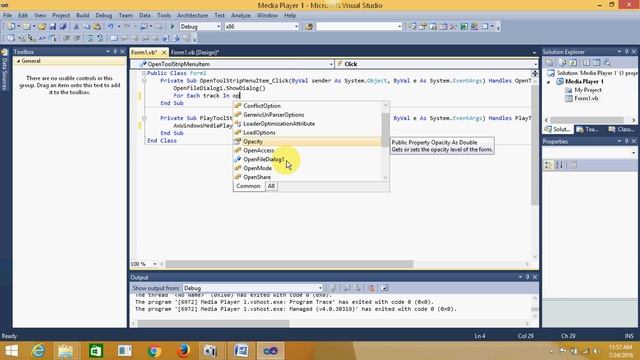Toggle Word Wrap icon in Output panel
The height and width of the screenshot is (360, 640).
384,288
